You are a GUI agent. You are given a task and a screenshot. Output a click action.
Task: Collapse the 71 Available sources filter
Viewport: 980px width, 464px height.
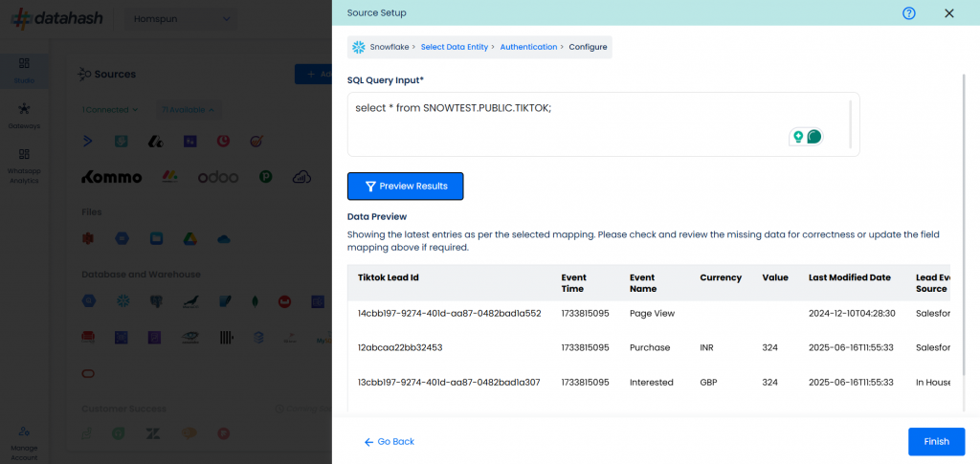(x=187, y=110)
